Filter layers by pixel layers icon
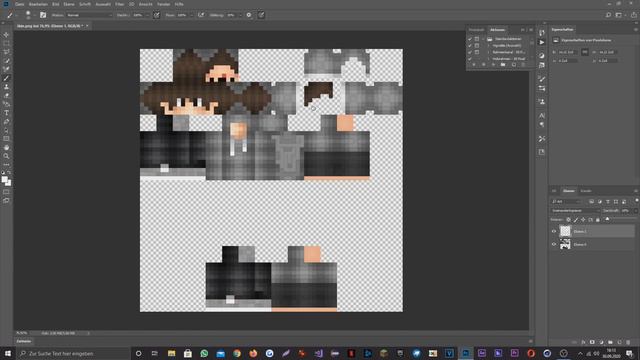Screen dimensions: 640x360 pos(591,202)
